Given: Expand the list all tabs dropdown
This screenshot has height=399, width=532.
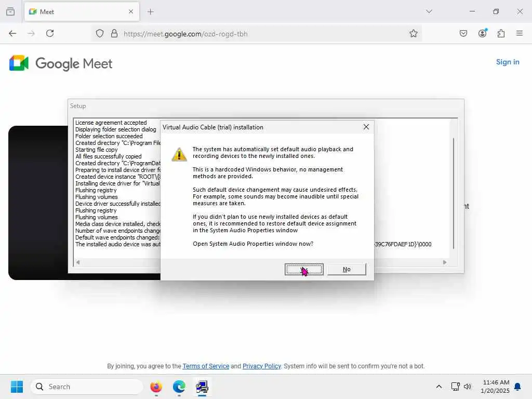Looking at the screenshot, I should 429,11.
